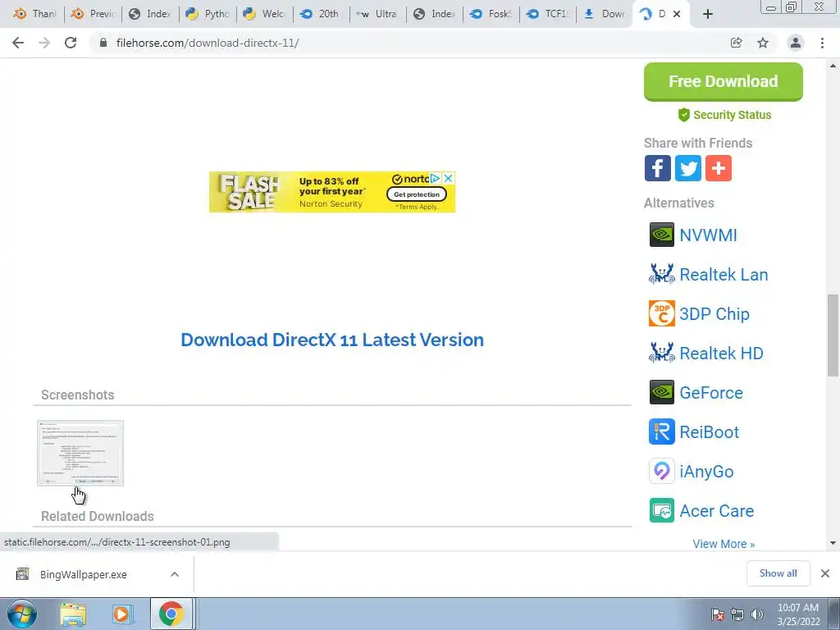
Task: Click Download DirectX 11 Latest Version link
Action: 332,340
